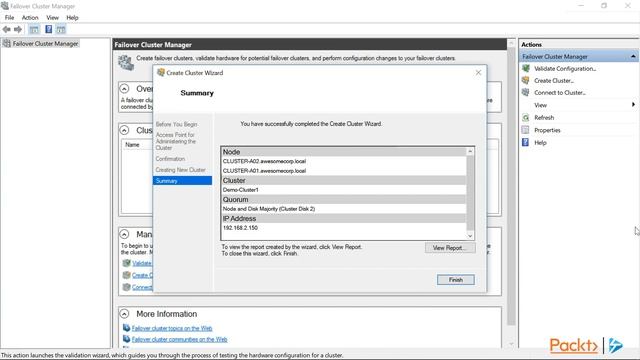Collapse the Failover Cluster Manager actions header
640x360 pixels.
pos(633,56)
